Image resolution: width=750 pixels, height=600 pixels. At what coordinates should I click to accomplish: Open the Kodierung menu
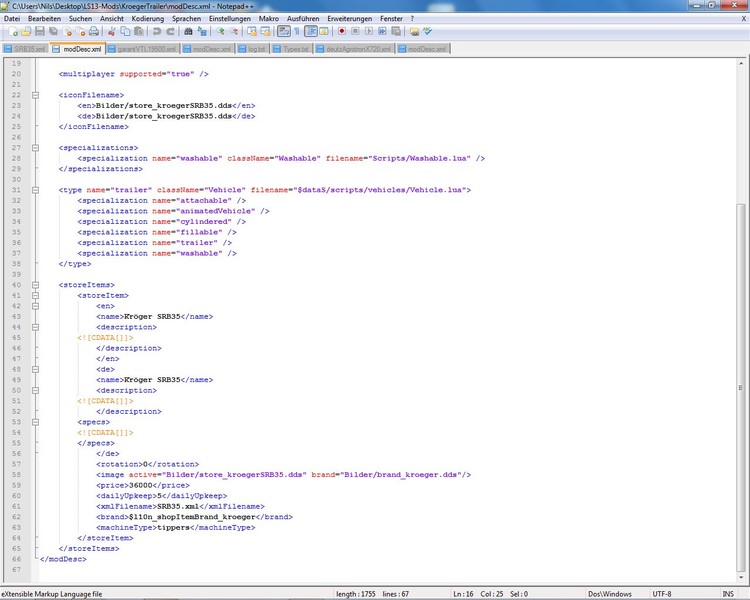(x=148, y=19)
